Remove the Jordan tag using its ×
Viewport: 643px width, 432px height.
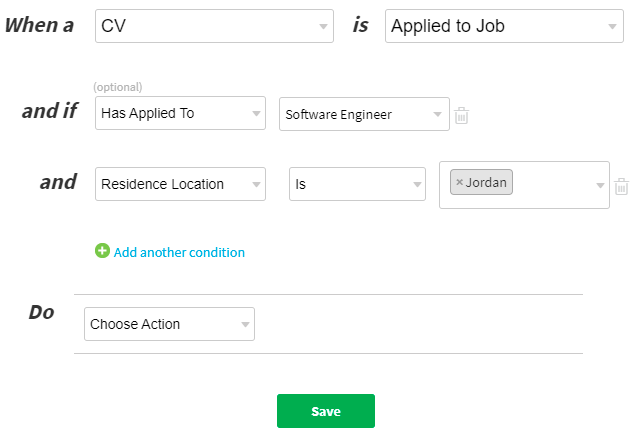tap(459, 183)
